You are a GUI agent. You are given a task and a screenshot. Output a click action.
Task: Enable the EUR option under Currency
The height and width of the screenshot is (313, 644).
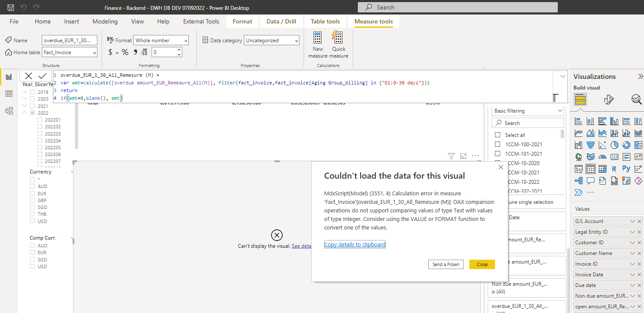coord(32,194)
